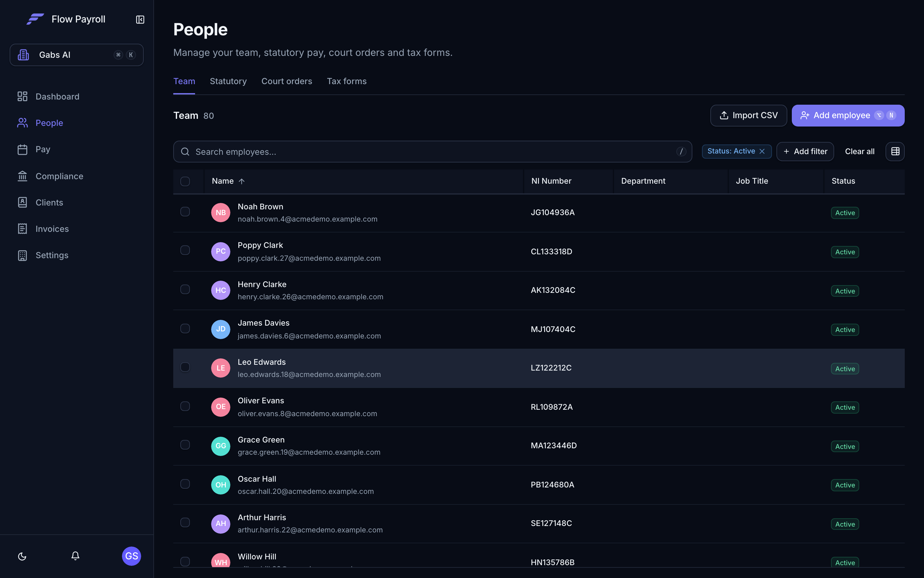Tick the checkbox for Grace Green
The height and width of the screenshot is (578, 924).
click(x=185, y=445)
